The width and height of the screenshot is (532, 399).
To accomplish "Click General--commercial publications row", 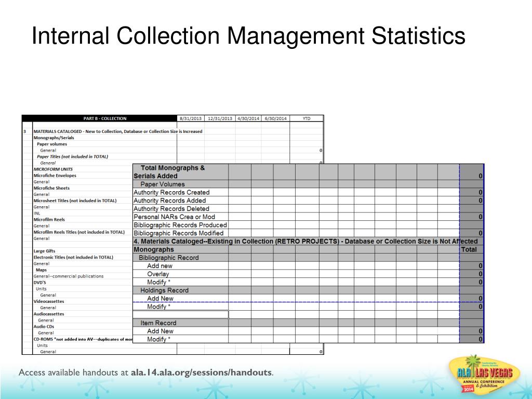I will pos(68,276).
